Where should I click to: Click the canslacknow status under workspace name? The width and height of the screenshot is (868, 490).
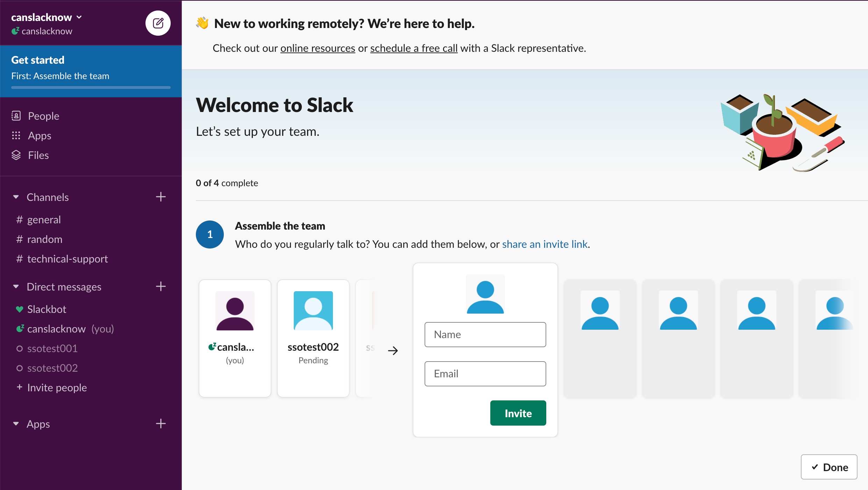point(42,31)
